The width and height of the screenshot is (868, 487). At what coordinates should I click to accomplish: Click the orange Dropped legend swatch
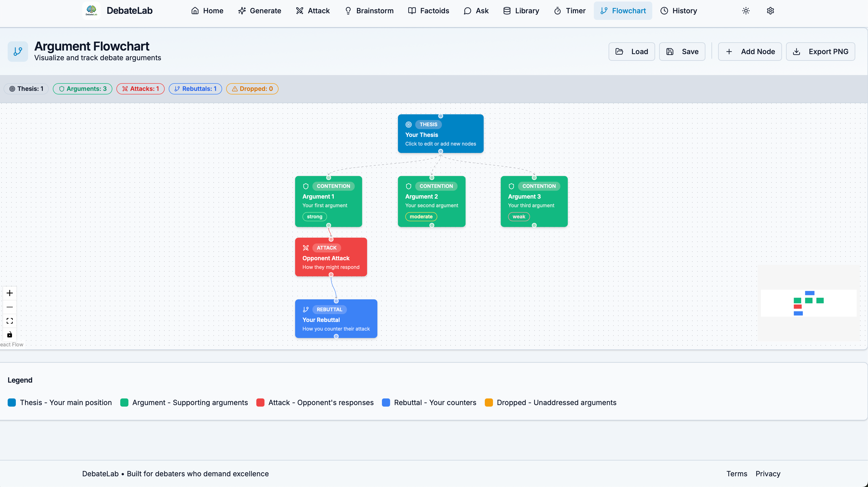489,403
